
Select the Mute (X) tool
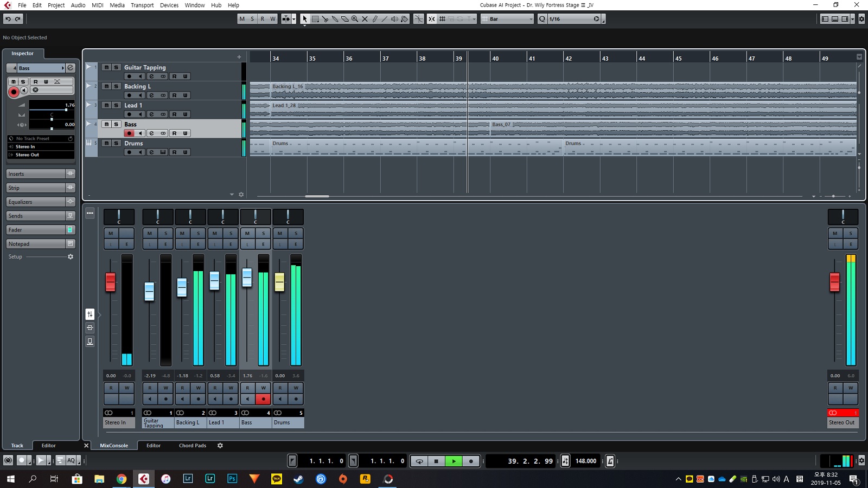[x=365, y=19]
